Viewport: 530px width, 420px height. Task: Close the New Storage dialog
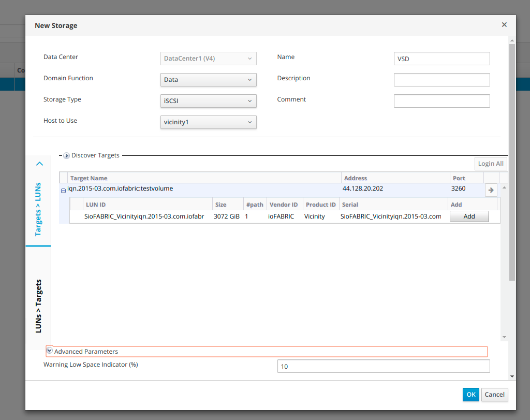[504, 25]
